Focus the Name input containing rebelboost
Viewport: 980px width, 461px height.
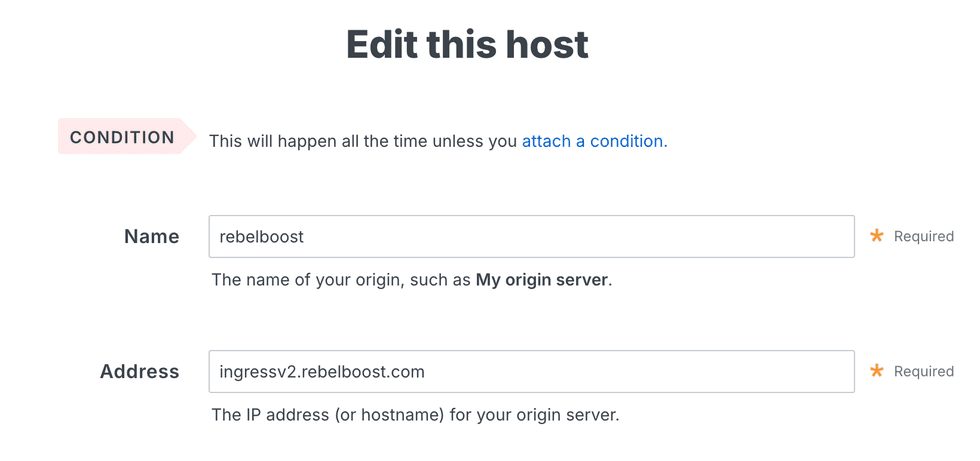pos(531,237)
